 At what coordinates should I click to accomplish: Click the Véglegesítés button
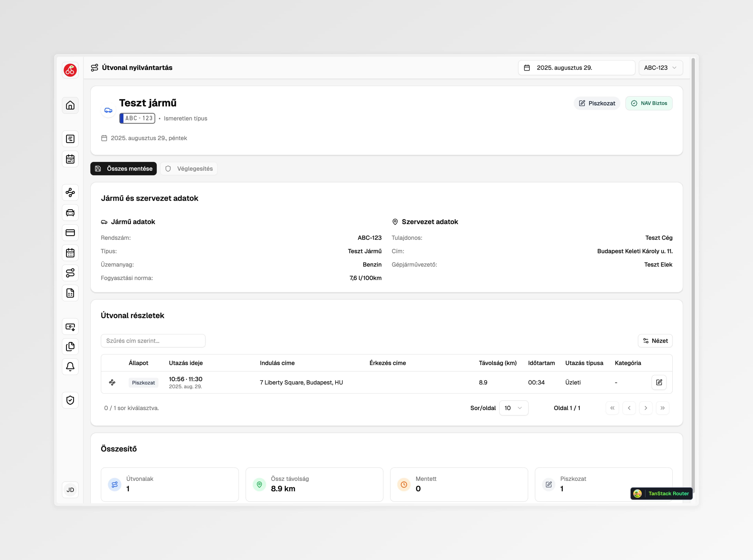click(x=189, y=169)
